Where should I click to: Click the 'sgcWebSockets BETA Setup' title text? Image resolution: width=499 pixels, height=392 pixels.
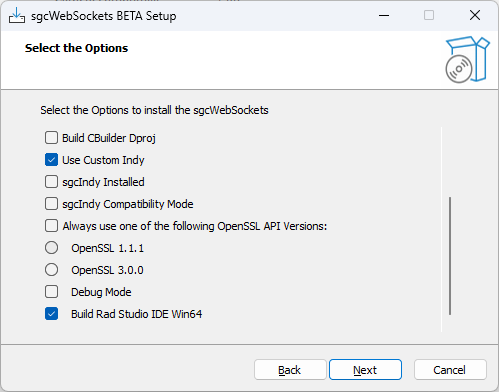103,16
